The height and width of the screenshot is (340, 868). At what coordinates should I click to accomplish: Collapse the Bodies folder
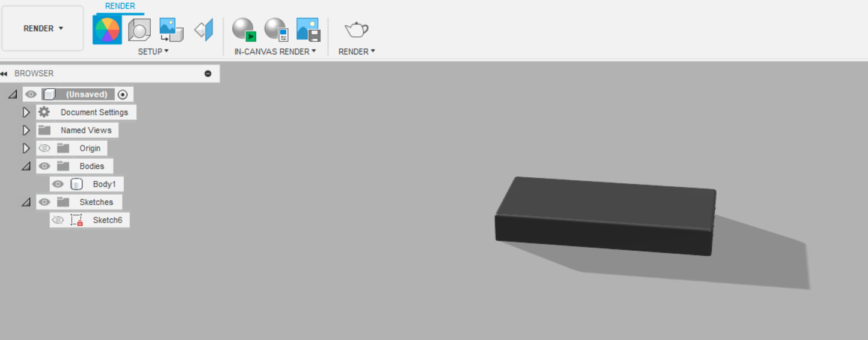26,166
